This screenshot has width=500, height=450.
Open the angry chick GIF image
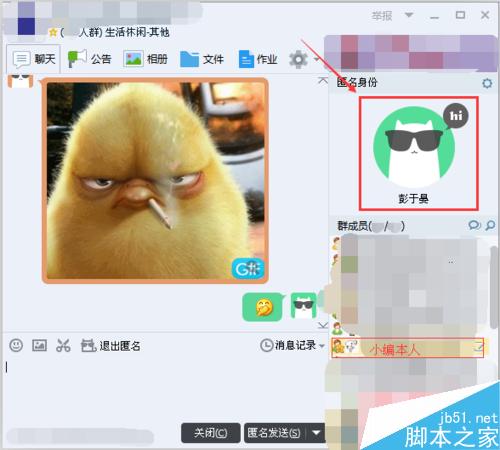pyautogui.click(x=155, y=180)
